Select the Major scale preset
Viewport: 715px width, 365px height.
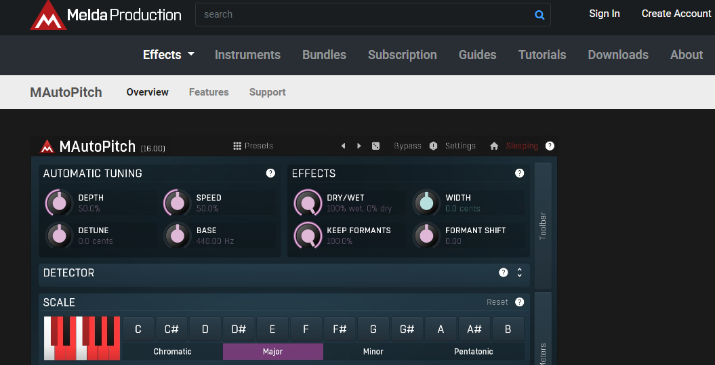[x=273, y=352]
